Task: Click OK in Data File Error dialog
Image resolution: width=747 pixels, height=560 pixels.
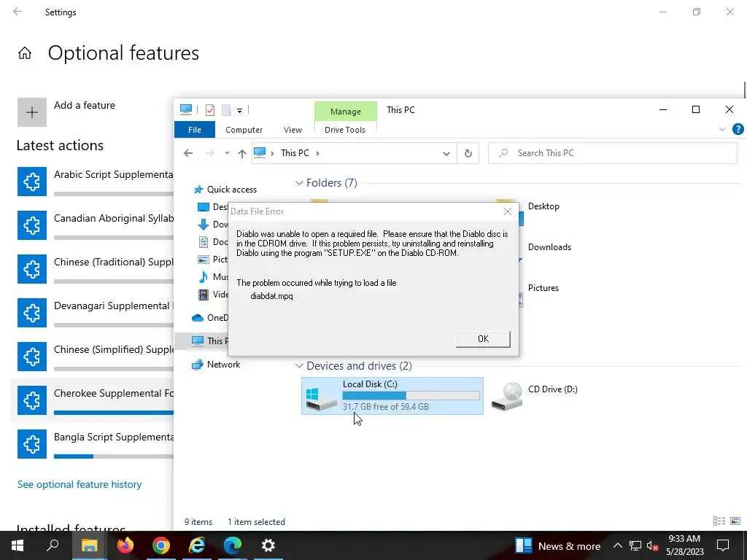Action: 483,338
